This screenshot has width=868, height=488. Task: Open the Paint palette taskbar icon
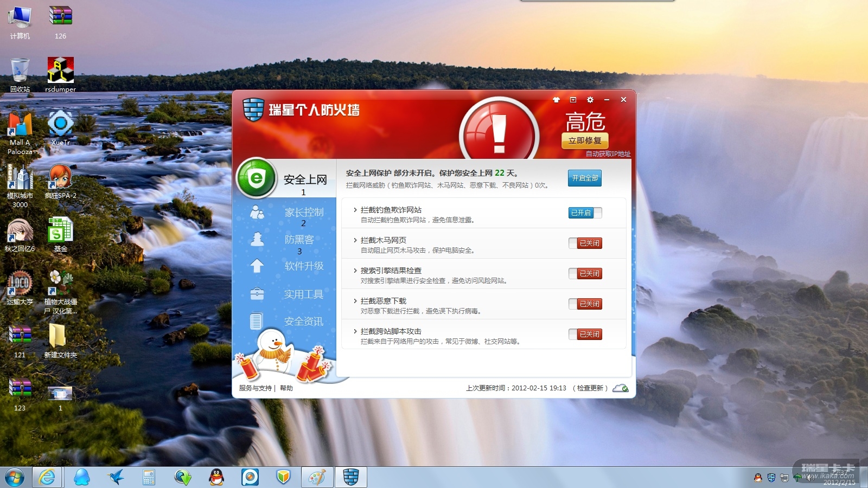click(317, 477)
